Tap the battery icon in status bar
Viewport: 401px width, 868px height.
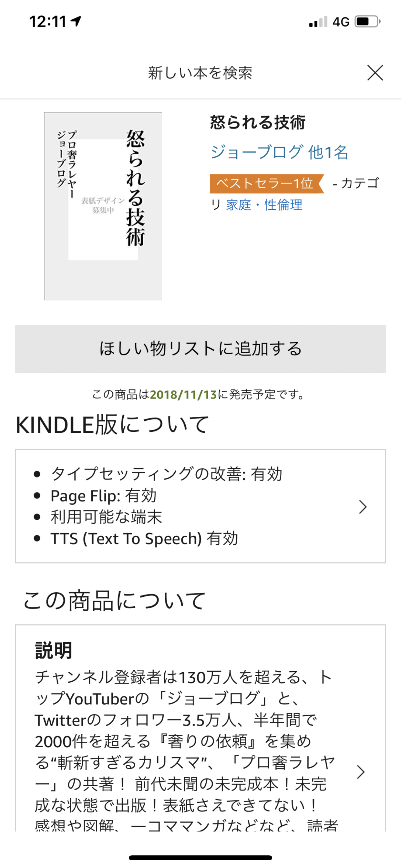point(368,22)
